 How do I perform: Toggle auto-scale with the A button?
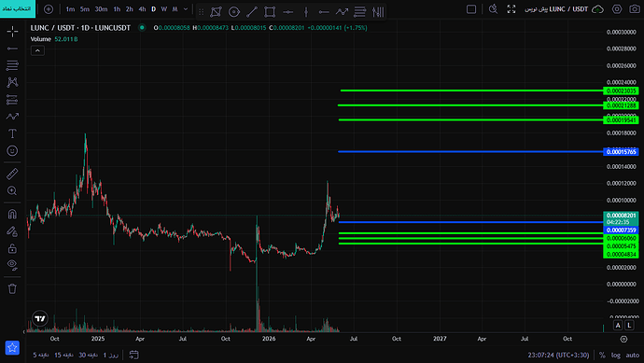point(618,326)
